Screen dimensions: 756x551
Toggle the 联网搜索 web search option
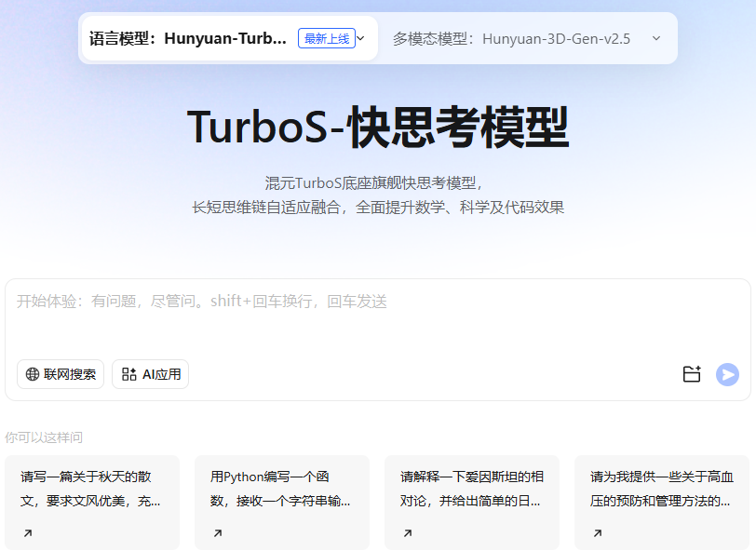(61, 374)
